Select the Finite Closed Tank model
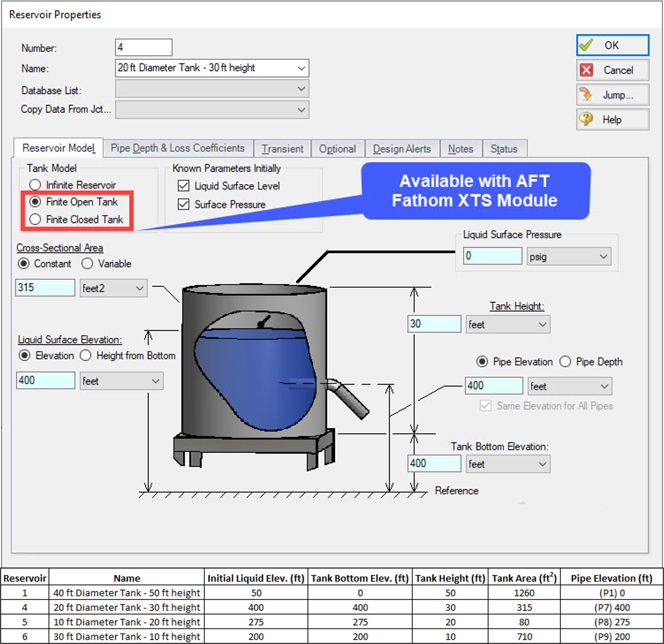Viewport: 664px width, 644px height. tap(36, 219)
